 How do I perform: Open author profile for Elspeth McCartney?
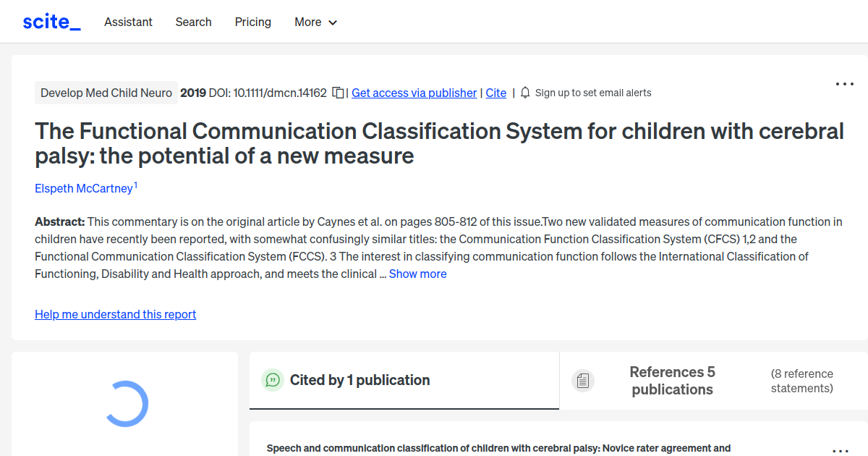coord(82,188)
